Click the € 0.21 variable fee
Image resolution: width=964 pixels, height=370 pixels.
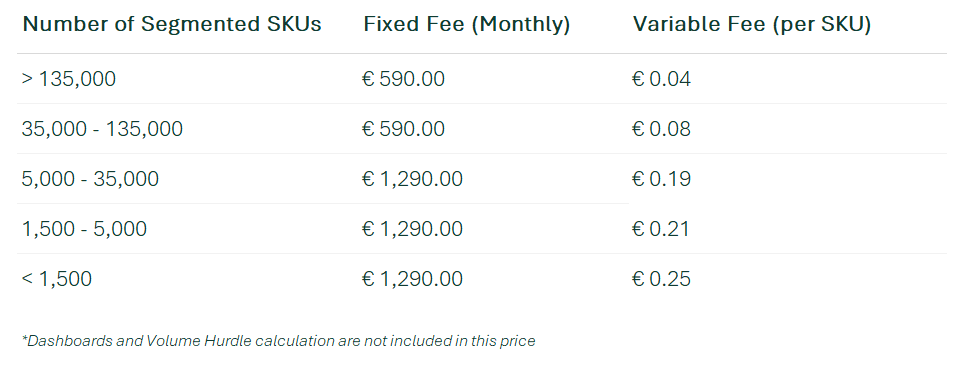click(661, 229)
